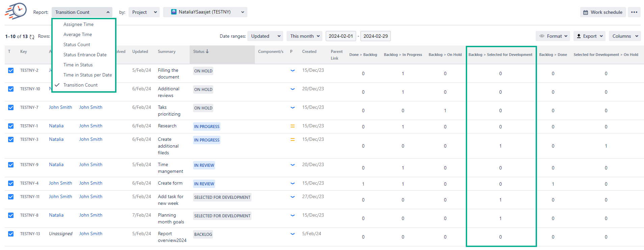Open the Updated date range type dropdown

[266, 36]
